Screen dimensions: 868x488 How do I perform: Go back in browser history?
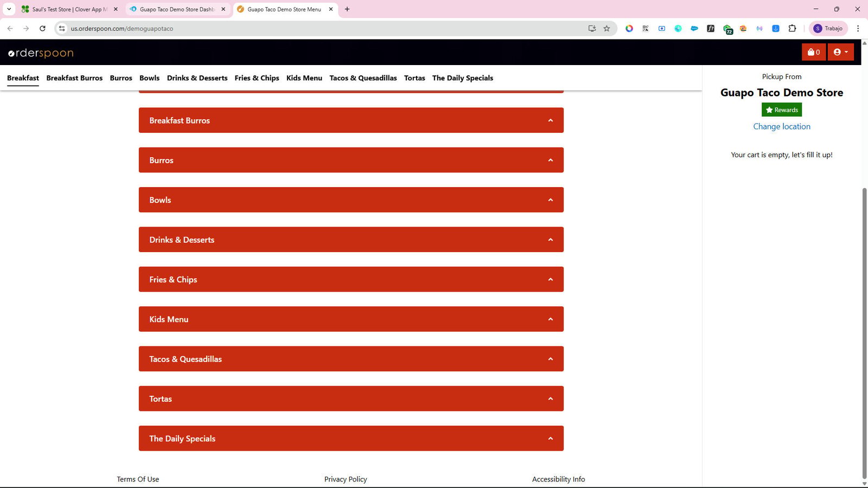click(10, 28)
